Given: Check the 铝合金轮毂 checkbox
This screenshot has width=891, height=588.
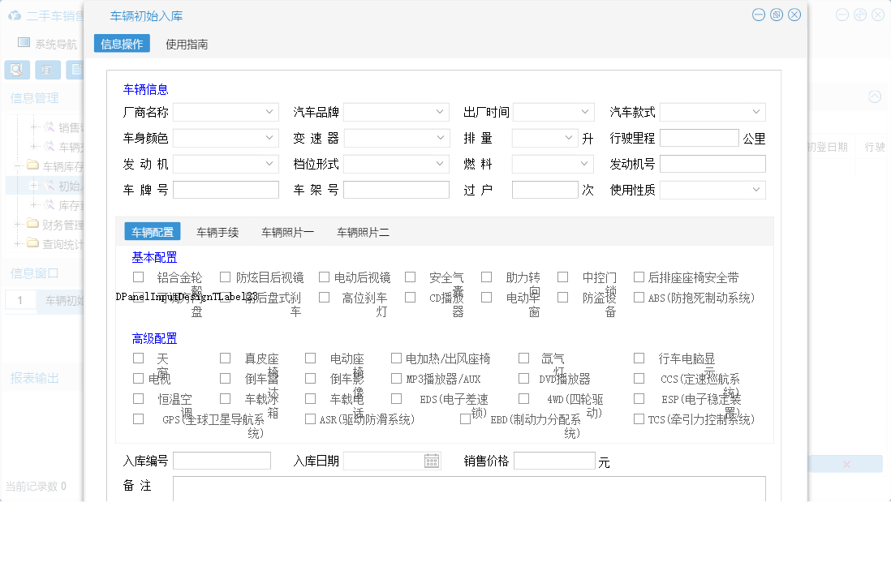Looking at the screenshot, I should [138, 277].
